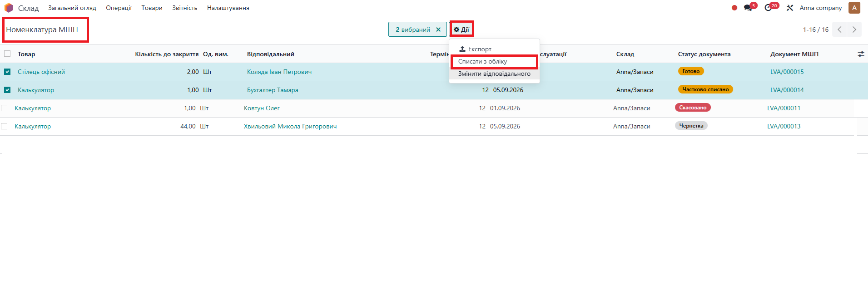The image size is (868, 305).
Task: Open the messages chat icon
Action: tap(748, 8)
